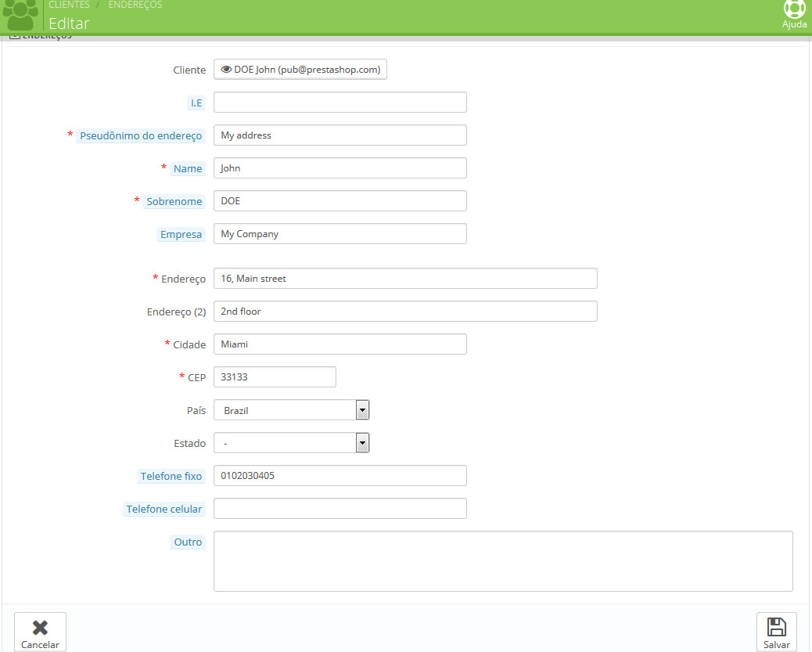Click the I.E label
Viewport: 812px width, 652px height.
coord(196,103)
